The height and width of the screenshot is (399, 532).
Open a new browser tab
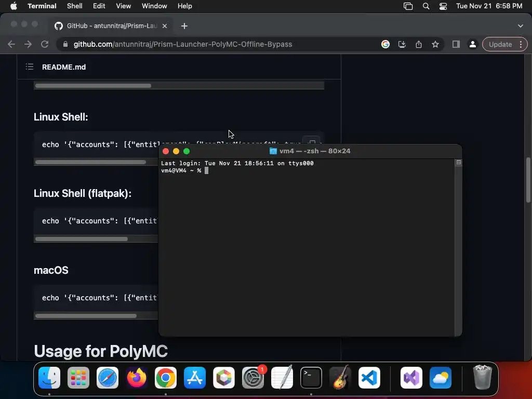184,26
